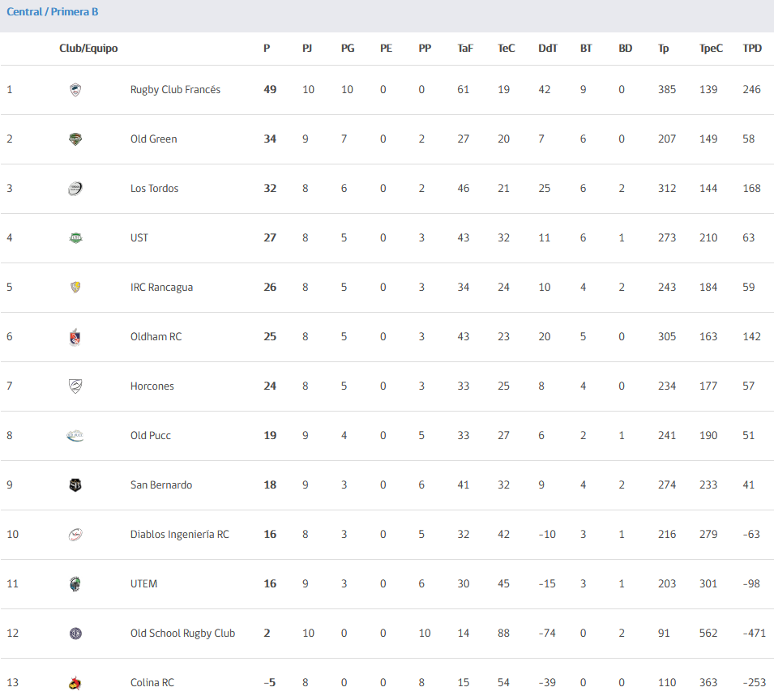Click the P points column header
Image resolution: width=774 pixels, height=700 pixels.
click(267, 49)
